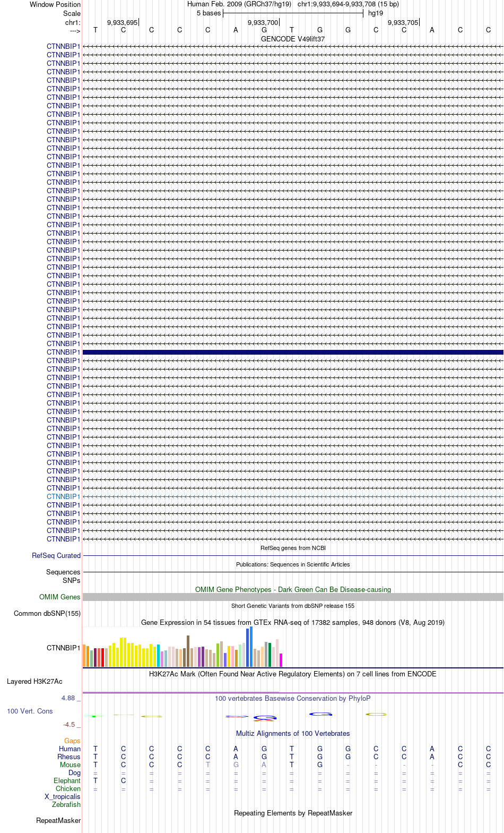
Task: Click the OMIM Genes track label
Action: [60, 597]
